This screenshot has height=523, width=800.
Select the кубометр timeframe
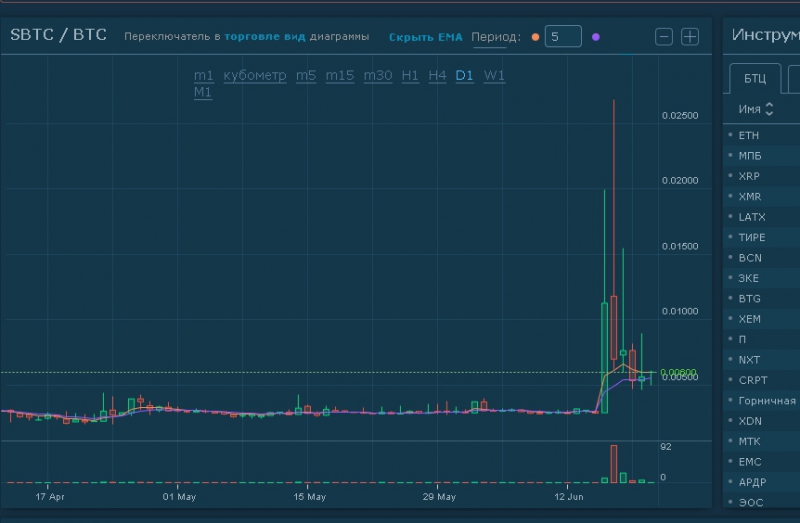tap(255, 76)
